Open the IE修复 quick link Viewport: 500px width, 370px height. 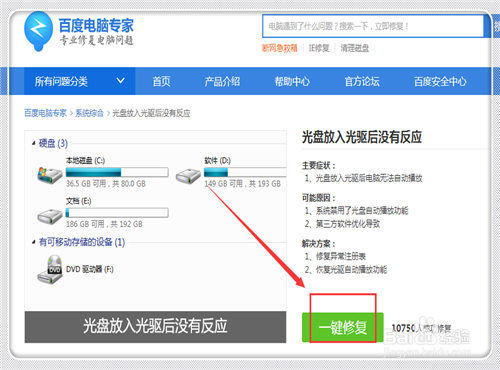[x=319, y=48]
